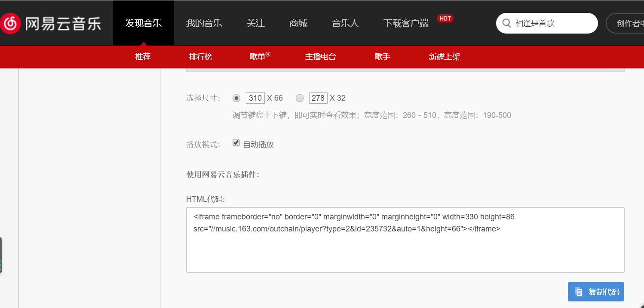The image size is (644, 308).
Task: Click the document icon on 复制代码 button
Action: (x=579, y=292)
